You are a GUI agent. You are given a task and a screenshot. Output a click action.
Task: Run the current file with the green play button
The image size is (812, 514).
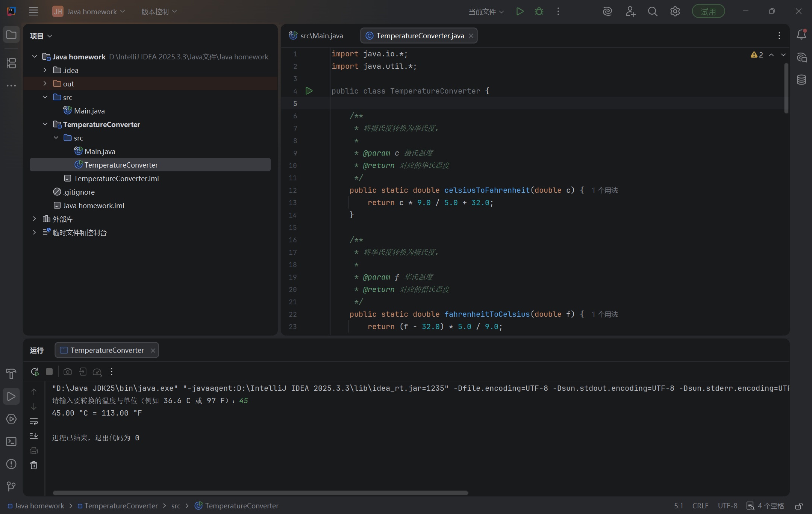point(520,12)
